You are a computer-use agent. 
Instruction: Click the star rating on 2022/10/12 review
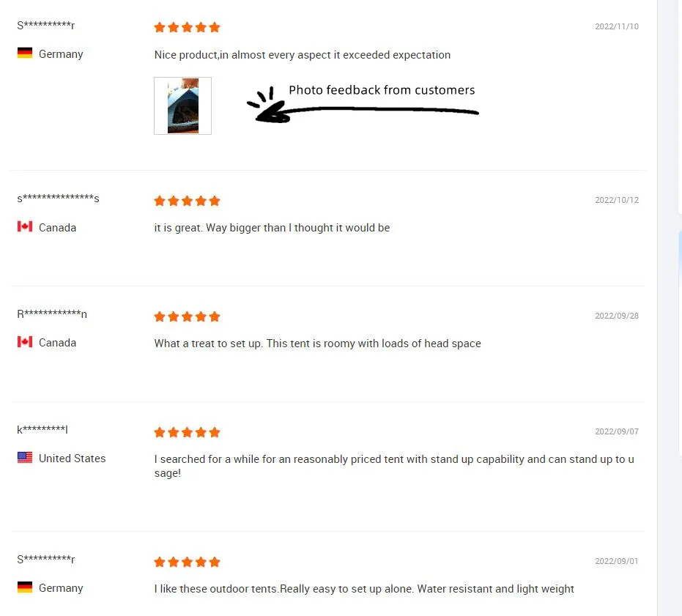(x=187, y=201)
